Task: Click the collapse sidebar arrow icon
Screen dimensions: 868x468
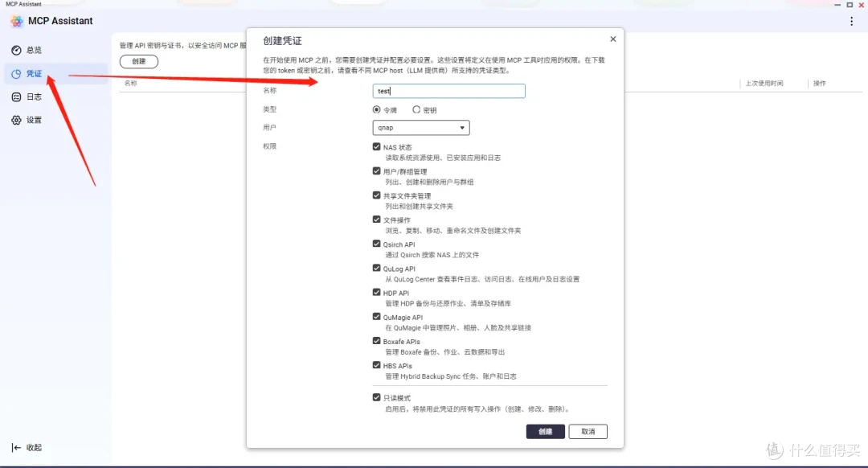Action: tap(16, 448)
